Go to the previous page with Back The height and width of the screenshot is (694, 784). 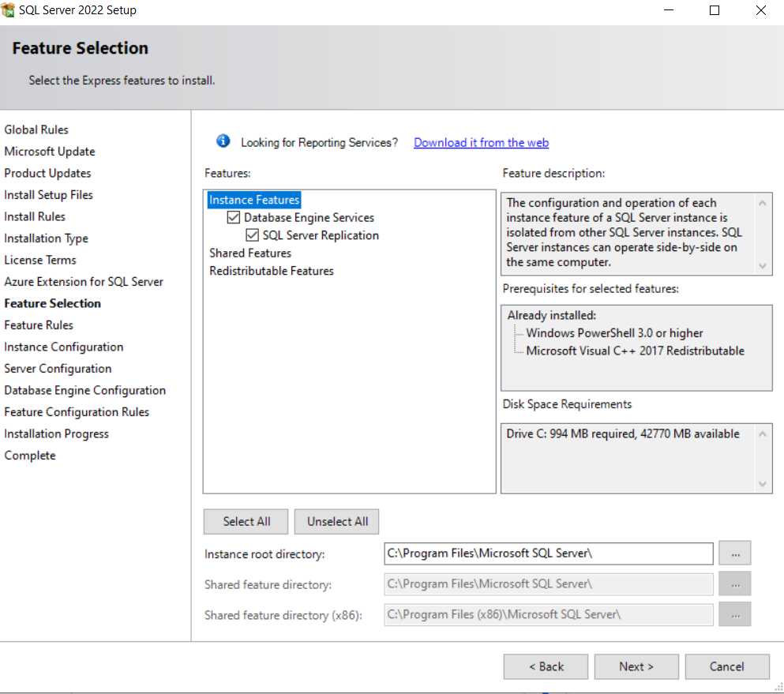[546, 666]
